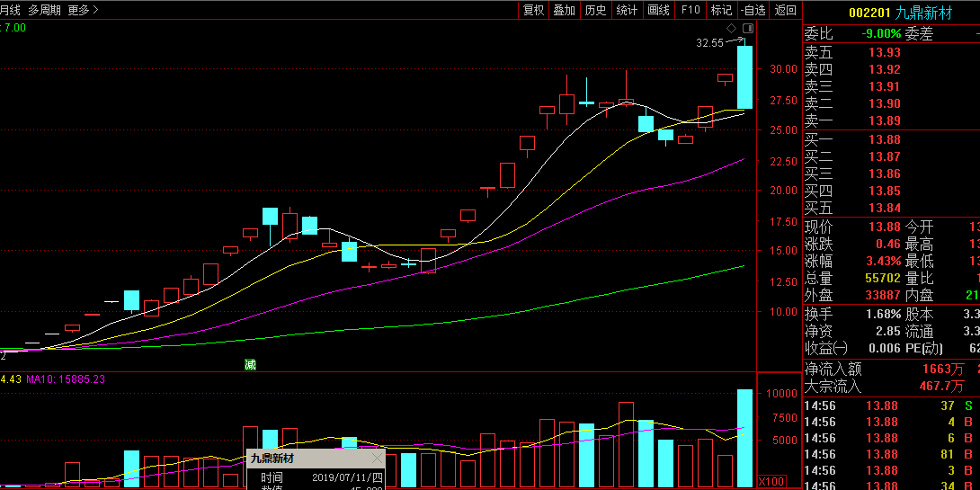
Task: Select the 买一 price 13.88
Action: point(885,140)
